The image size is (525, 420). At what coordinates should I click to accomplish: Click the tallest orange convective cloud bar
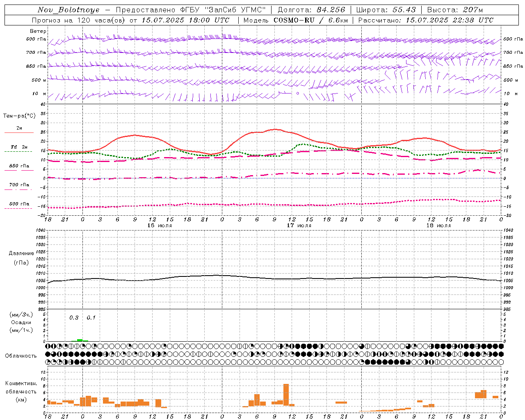point(286,395)
